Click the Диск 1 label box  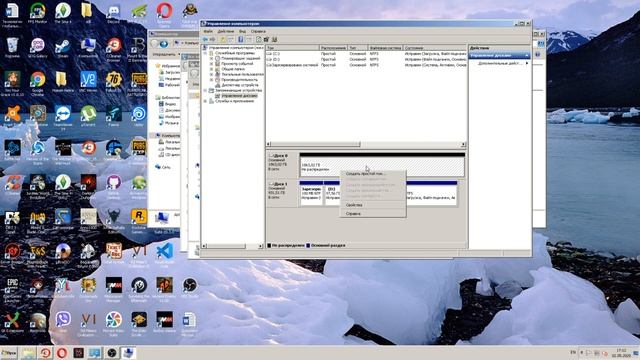[x=282, y=193]
